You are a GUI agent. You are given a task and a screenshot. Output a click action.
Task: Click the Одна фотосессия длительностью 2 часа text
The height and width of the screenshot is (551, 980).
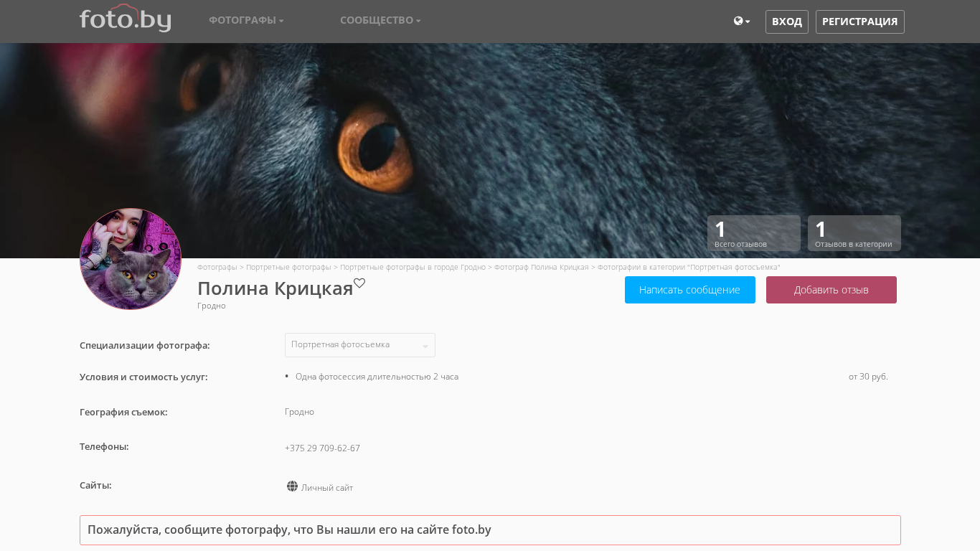coord(377,377)
